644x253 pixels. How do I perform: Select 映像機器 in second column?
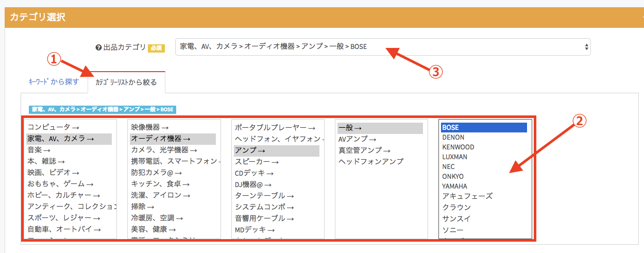tap(150, 127)
